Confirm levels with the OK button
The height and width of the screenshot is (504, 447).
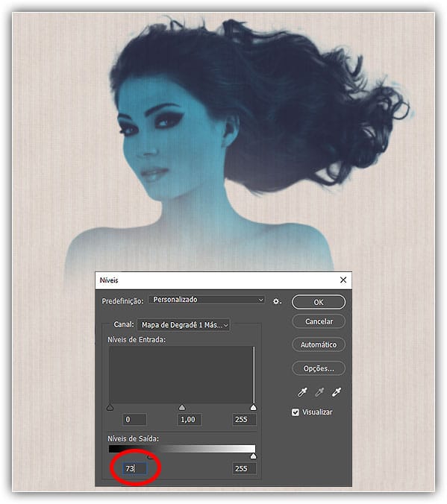pos(319,302)
